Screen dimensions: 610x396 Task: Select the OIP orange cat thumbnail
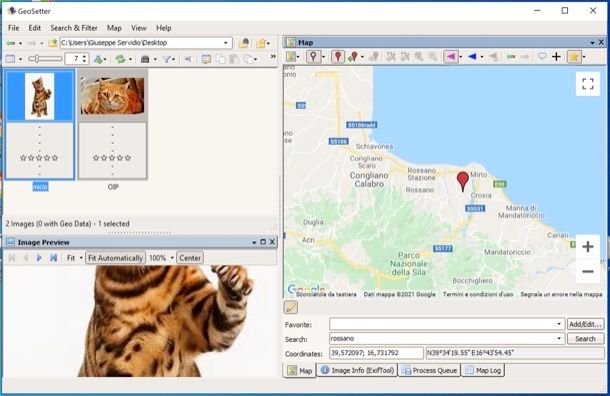(112, 124)
